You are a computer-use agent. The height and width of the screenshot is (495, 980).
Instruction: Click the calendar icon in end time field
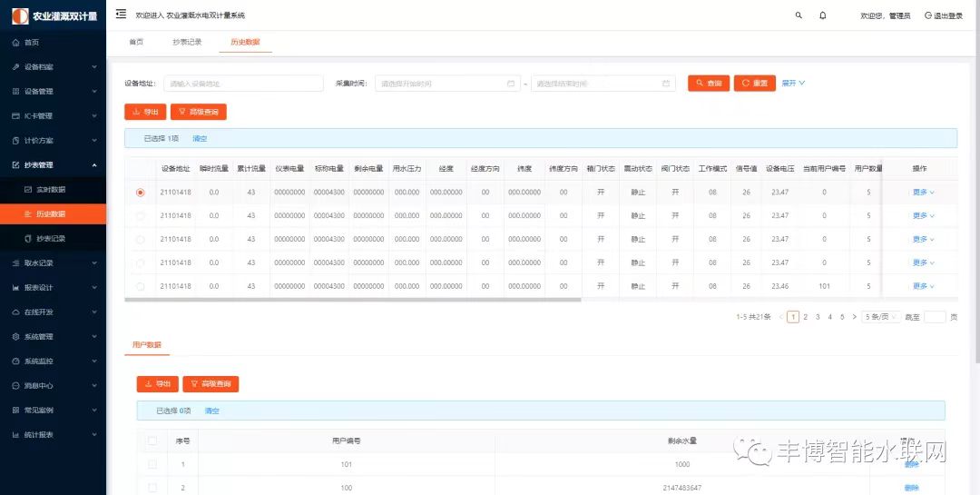[x=666, y=84]
